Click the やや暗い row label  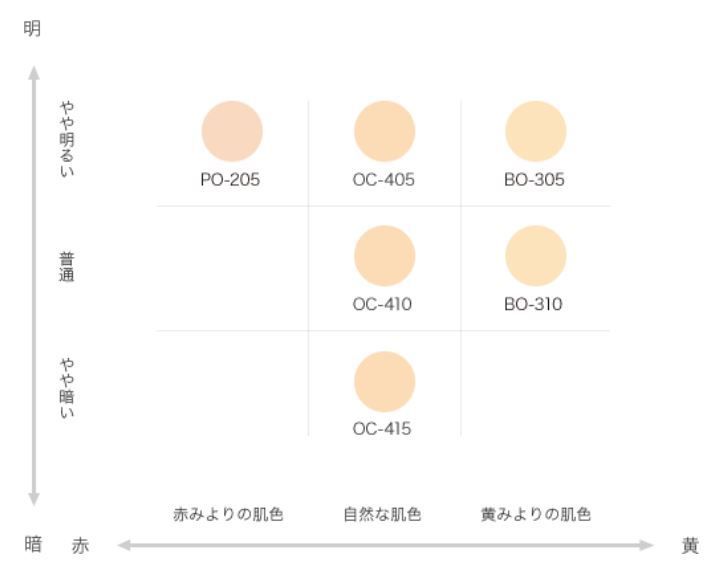point(67,388)
